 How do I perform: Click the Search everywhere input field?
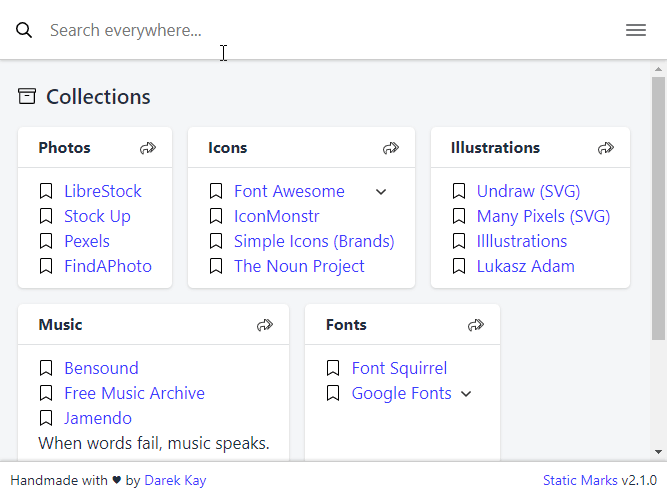click(x=320, y=30)
